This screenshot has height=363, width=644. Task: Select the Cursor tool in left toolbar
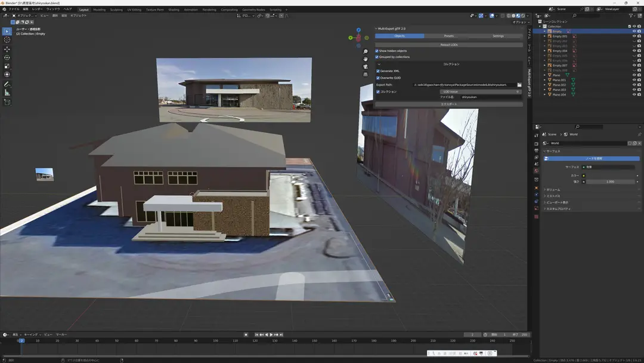[x=7, y=40]
